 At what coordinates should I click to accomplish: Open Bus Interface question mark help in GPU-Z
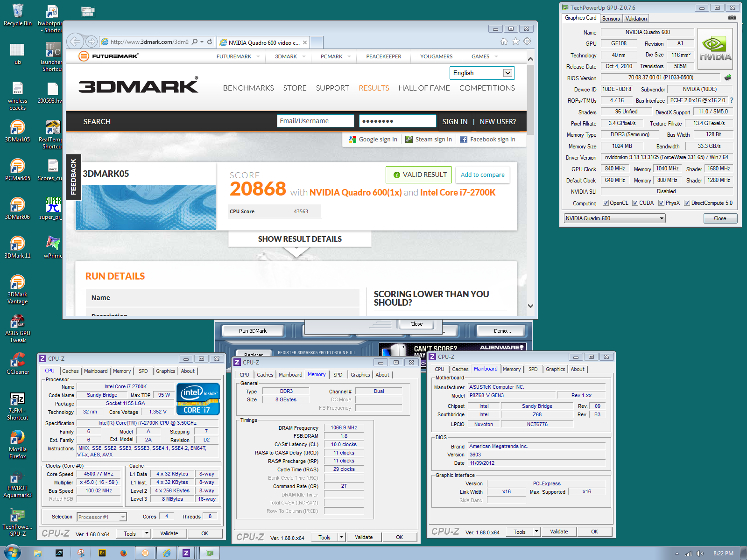click(x=732, y=100)
